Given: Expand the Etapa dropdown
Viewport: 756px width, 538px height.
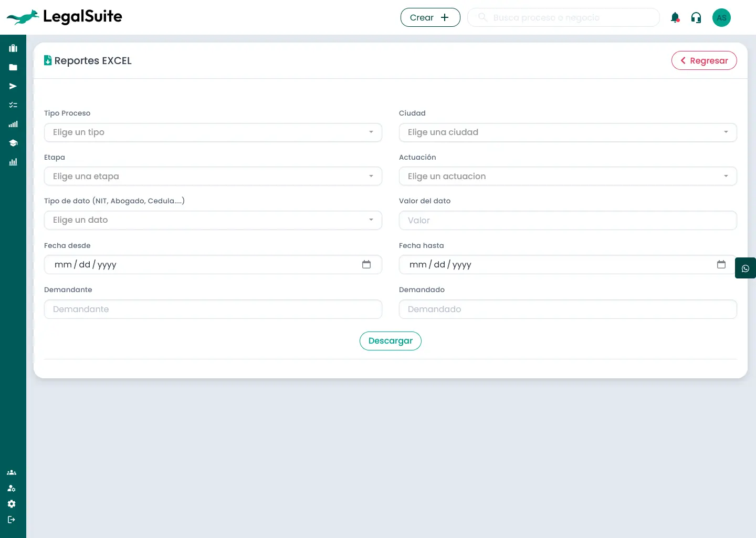Looking at the screenshot, I should tap(213, 177).
